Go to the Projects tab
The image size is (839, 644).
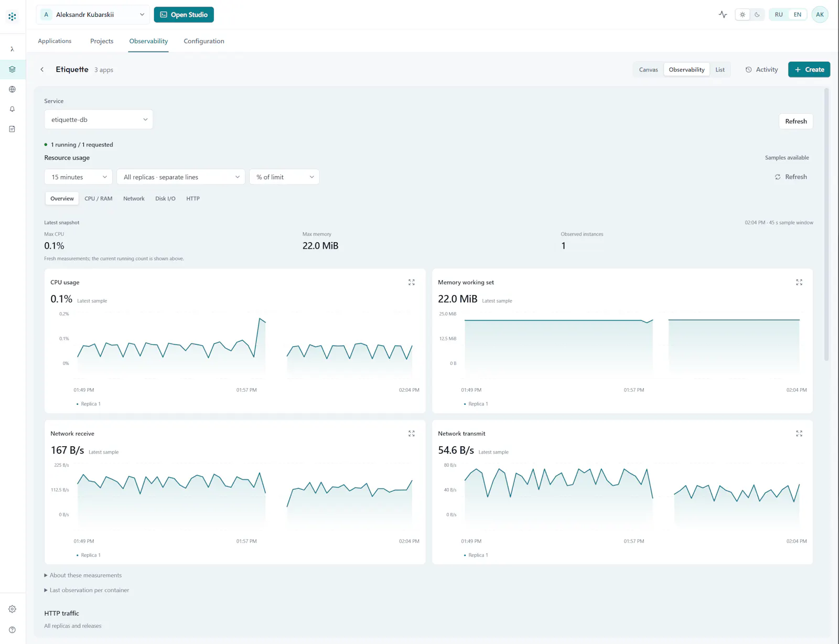point(102,41)
